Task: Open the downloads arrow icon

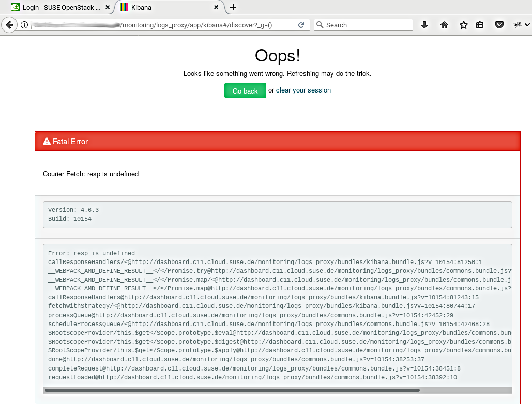Action: click(x=424, y=25)
